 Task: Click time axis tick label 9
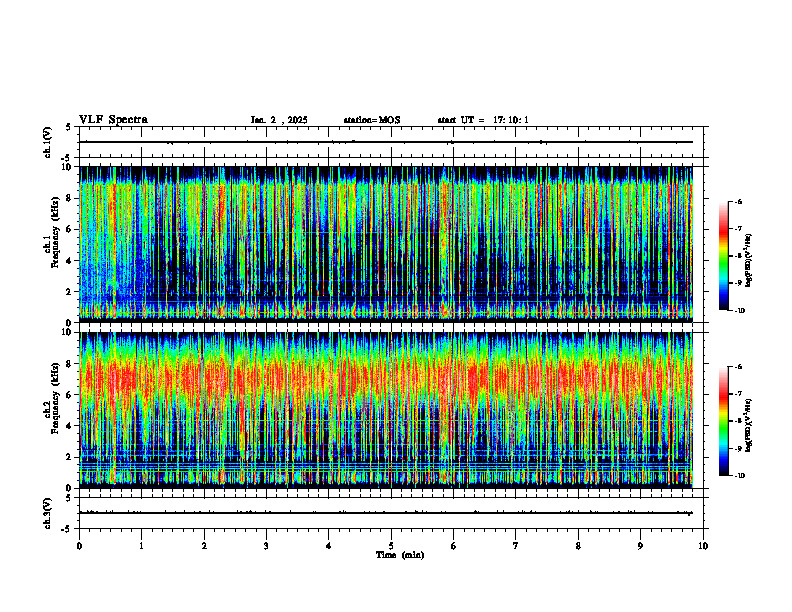pos(640,546)
